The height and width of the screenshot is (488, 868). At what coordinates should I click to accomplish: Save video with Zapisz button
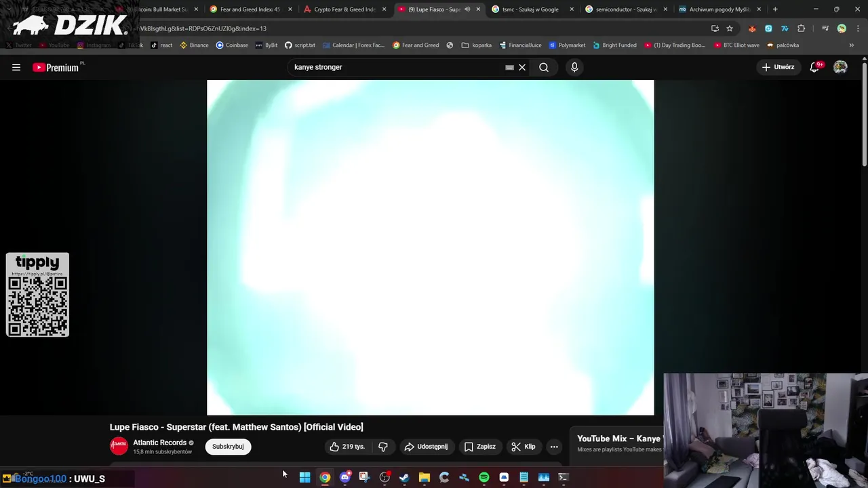[x=480, y=447]
